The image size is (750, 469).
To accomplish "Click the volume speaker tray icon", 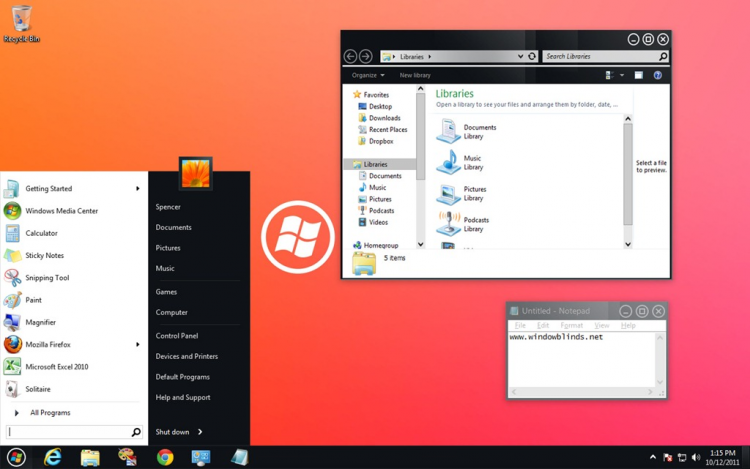I will [696, 458].
